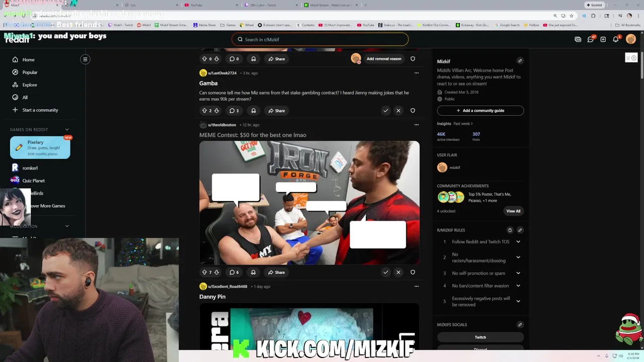The height and width of the screenshot is (362, 644).
Task: Open Gemini button in Chrome title bar
Action: (x=594, y=5)
